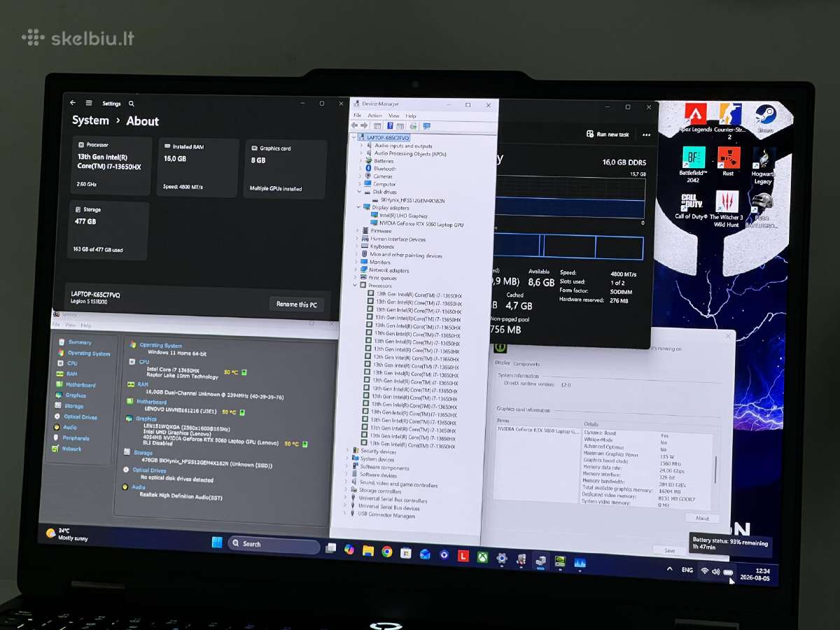Open Settings hamburger navigation menu
The height and width of the screenshot is (630, 840).
[89, 103]
